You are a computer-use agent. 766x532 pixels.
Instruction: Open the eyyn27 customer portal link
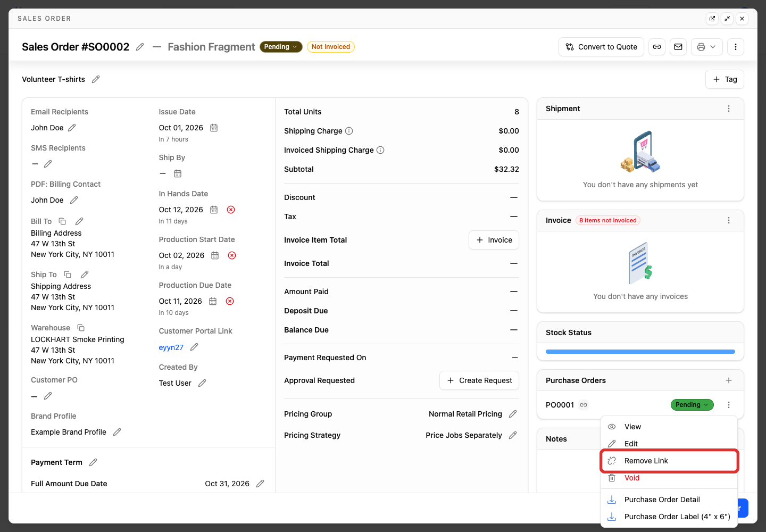171,347
